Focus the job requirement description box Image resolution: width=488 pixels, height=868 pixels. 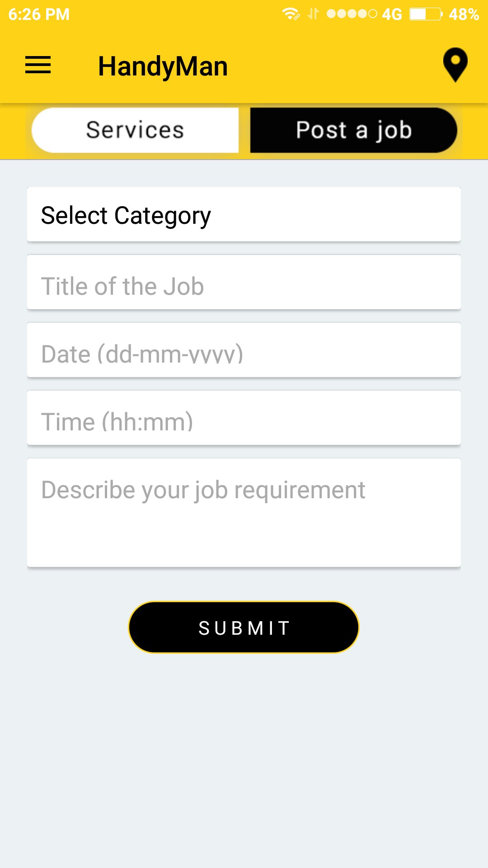pos(244,513)
